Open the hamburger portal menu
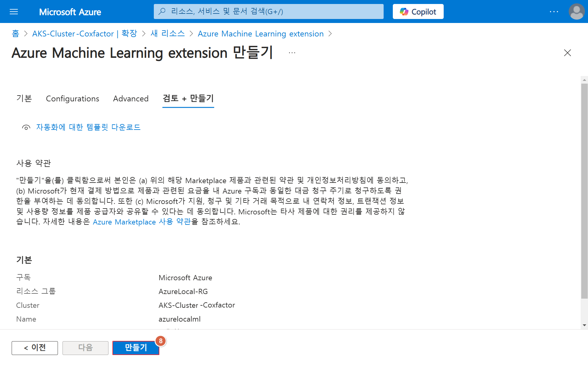The width and height of the screenshot is (588, 366). (x=14, y=12)
